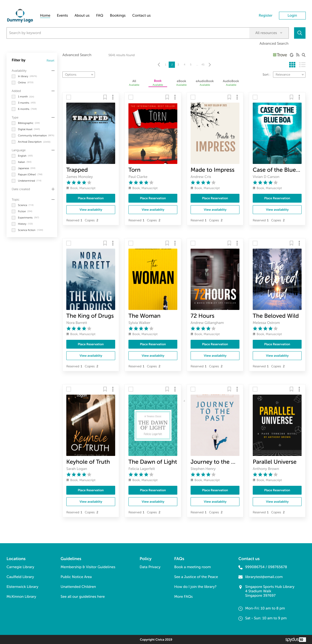
Task: Click the Google search icon
Action: click(x=291, y=55)
